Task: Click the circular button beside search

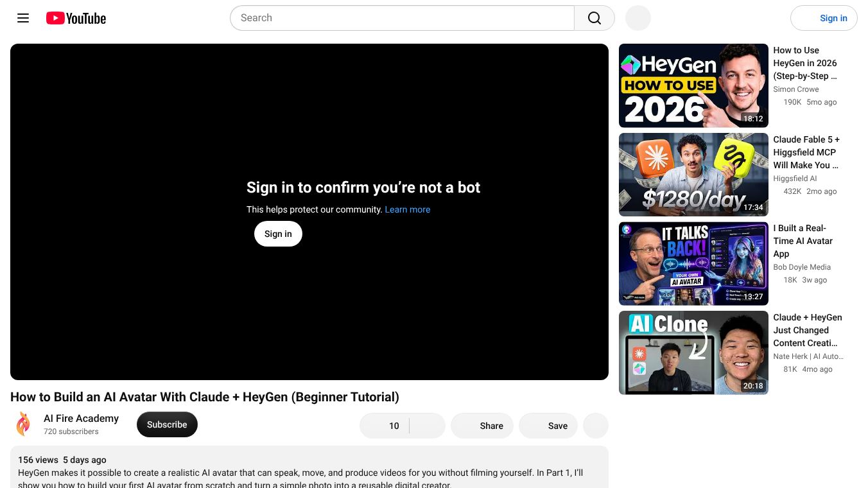Action: point(638,18)
